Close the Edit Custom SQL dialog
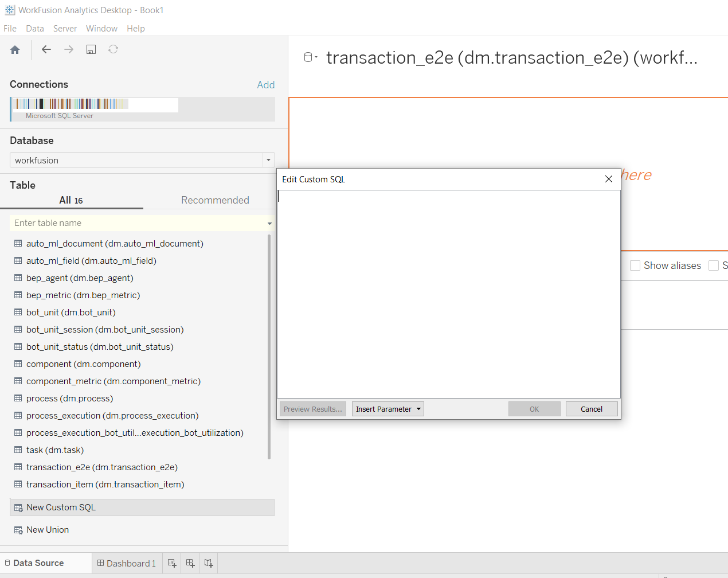 click(609, 179)
